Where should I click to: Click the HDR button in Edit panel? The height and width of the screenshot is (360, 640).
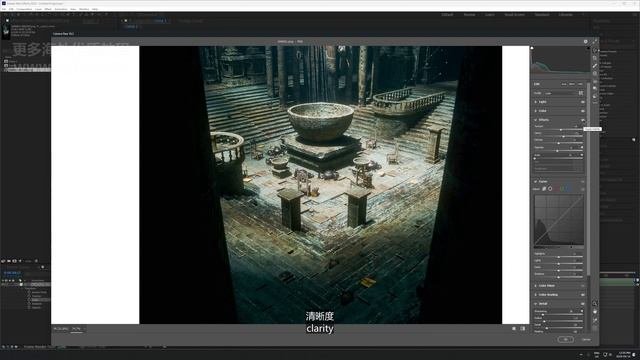click(x=580, y=84)
